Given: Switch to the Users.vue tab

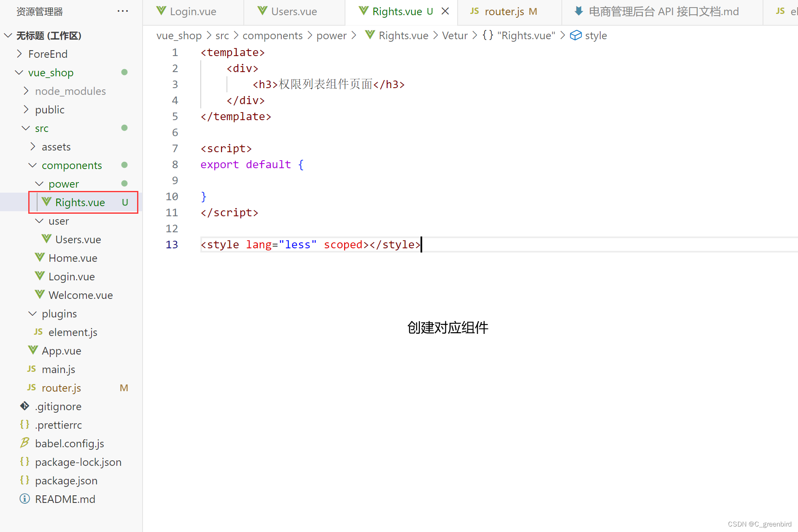Looking at the screenshot, I should tap(294, 12).
